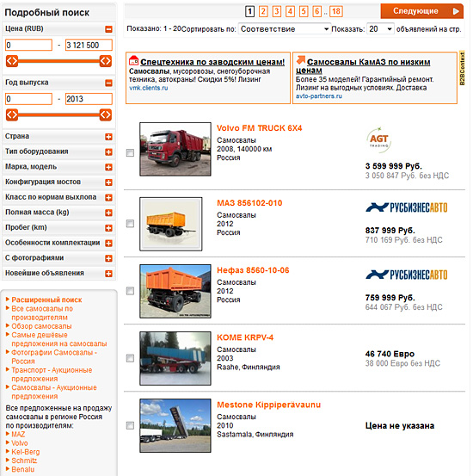Expand the Конфигурация мостов filter
The height and width of the screenshot is (476, 473).
click(108, 182)
